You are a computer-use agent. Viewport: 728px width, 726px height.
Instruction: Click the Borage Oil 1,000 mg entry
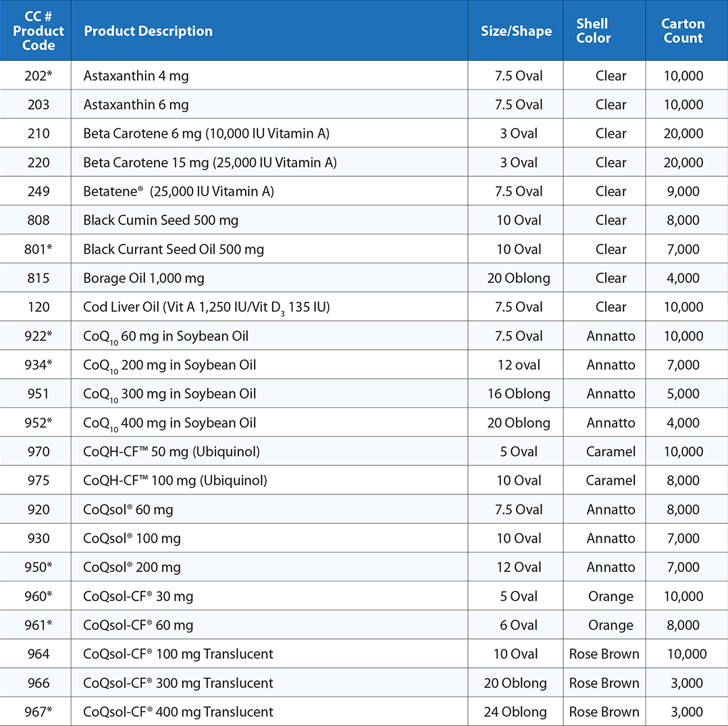point(144,278)
